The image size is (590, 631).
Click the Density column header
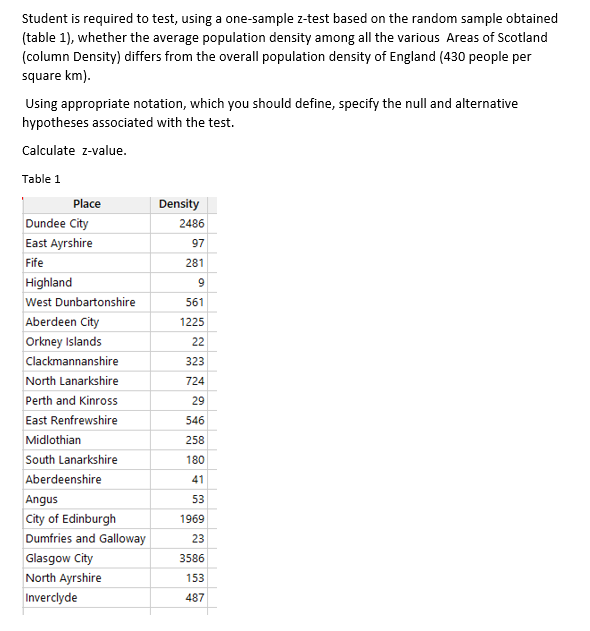point(179,204)
